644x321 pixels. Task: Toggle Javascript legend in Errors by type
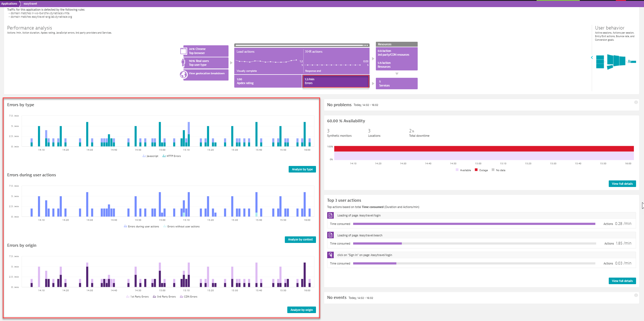coord(150,156)
